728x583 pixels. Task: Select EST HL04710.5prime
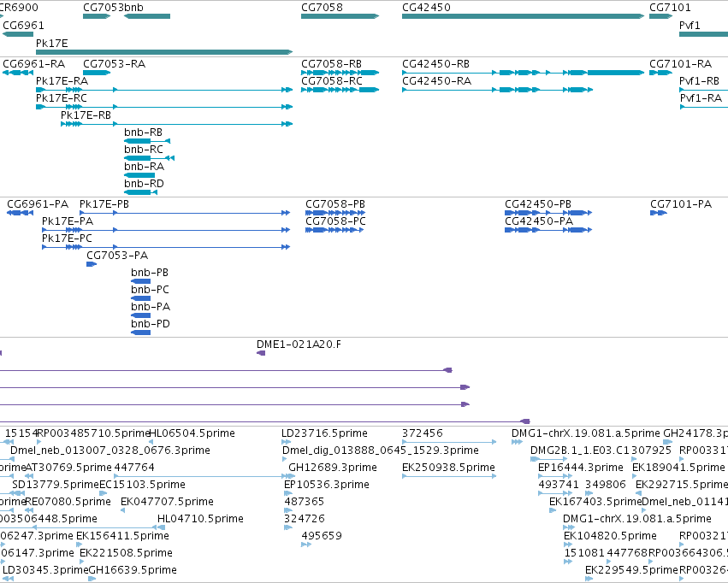pyautogui.click(x=200, y=519)
